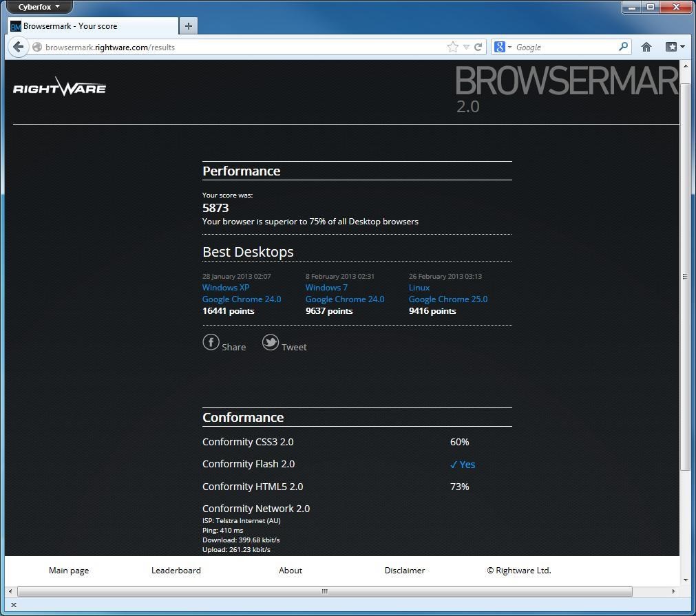This screenshot has height=616, width=696.
Task: Open the Google Chrome 25.0 link
Action: tap(448, 299)
